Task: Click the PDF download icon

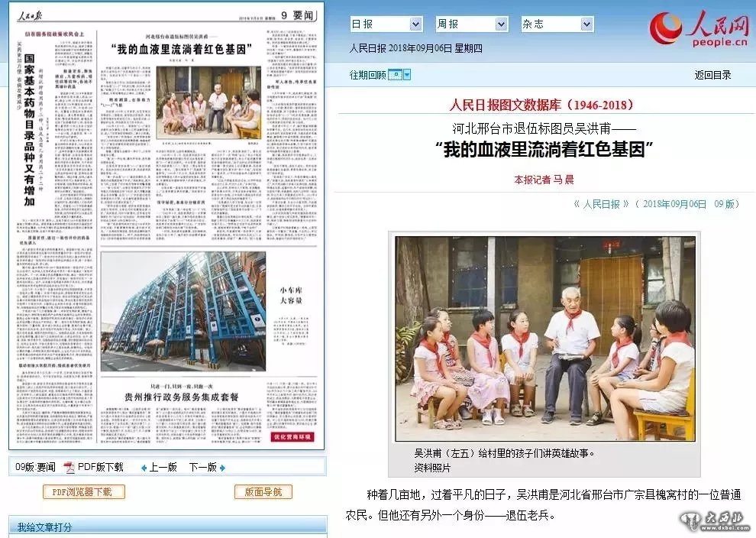Action: click(x=69, y=467)
